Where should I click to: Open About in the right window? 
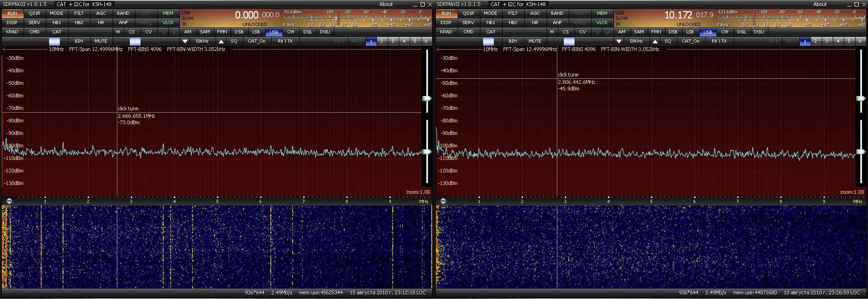pos(820,4)
